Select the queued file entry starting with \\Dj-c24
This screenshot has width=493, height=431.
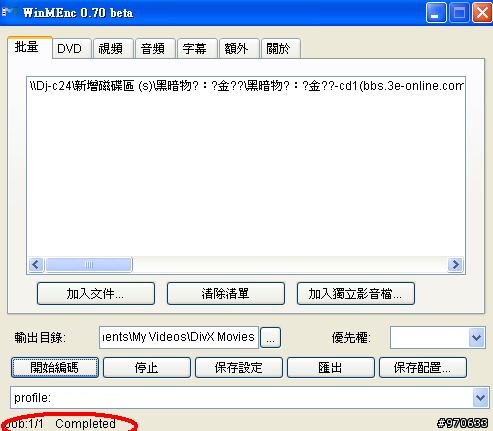pyautogui.click(x=246, y=86)
